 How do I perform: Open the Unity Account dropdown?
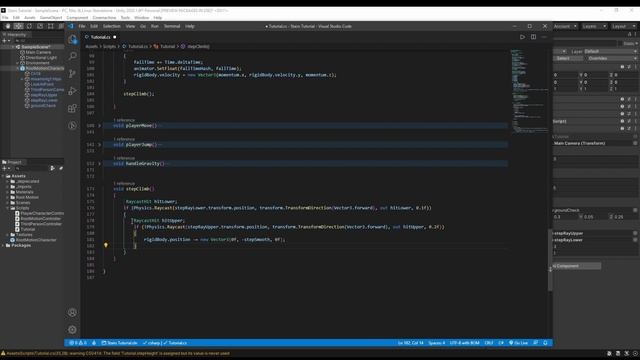[x=565, y=26]
